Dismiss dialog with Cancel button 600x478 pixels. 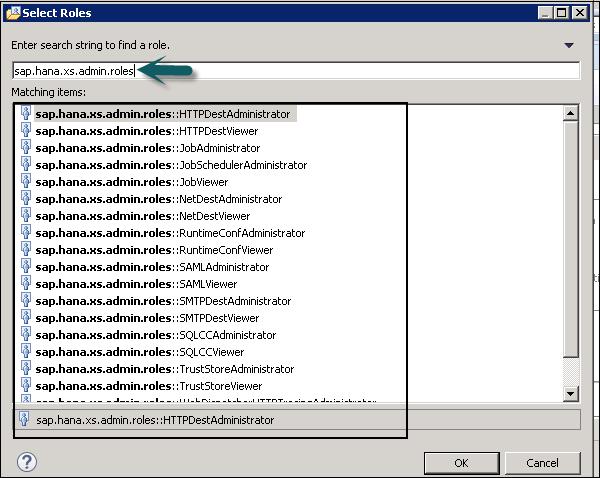542,463
